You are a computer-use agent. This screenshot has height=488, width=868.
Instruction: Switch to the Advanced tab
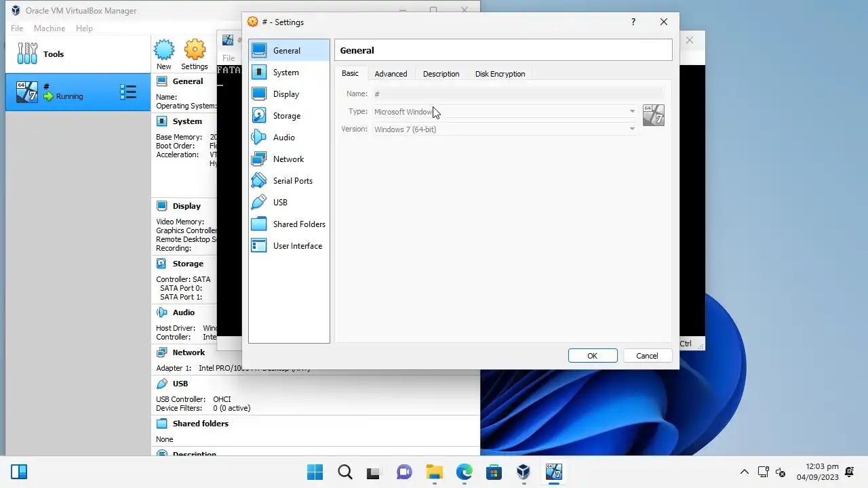click(391, 74)
